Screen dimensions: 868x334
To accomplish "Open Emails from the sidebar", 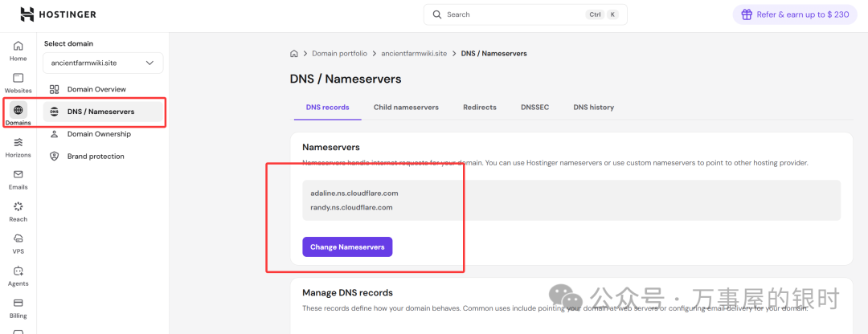I will tap(18, 179).
